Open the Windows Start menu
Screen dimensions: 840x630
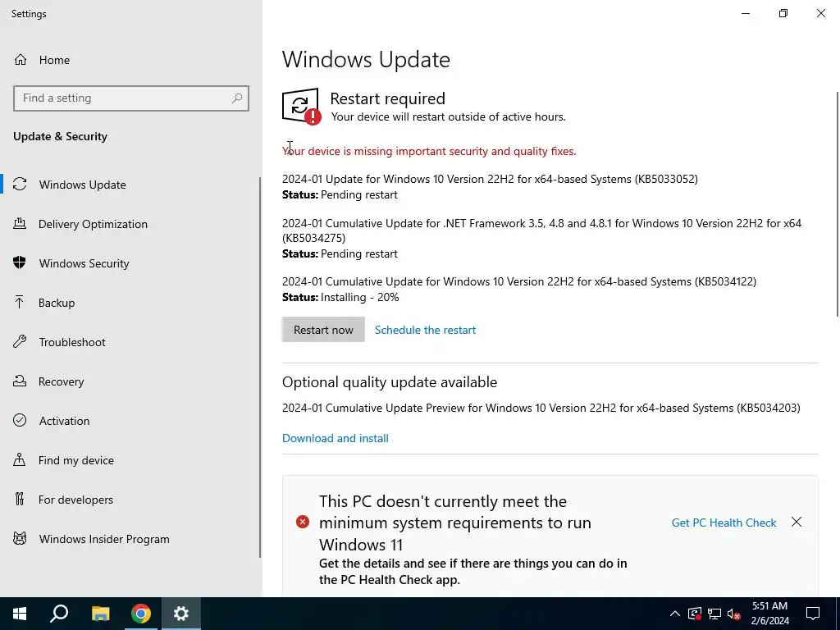coord(20,614)
